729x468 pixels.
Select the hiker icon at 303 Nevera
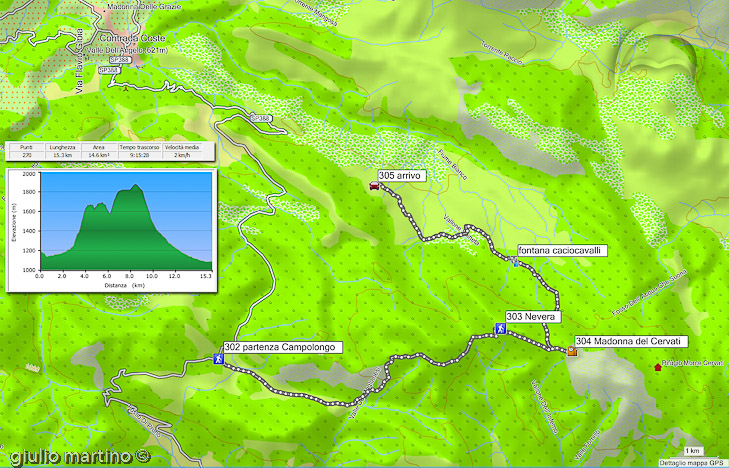(x=500, y=329)
